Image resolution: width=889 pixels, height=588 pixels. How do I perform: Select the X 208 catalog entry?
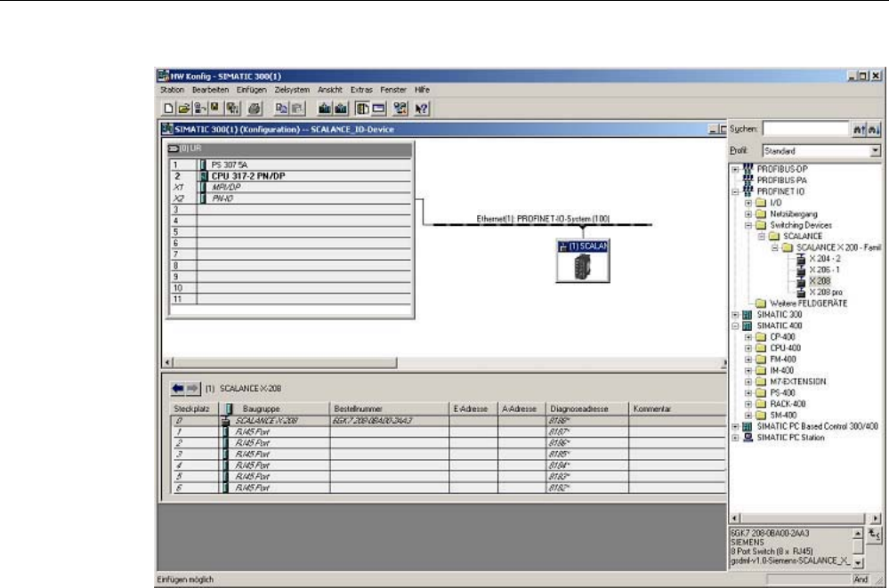point(820,281)
